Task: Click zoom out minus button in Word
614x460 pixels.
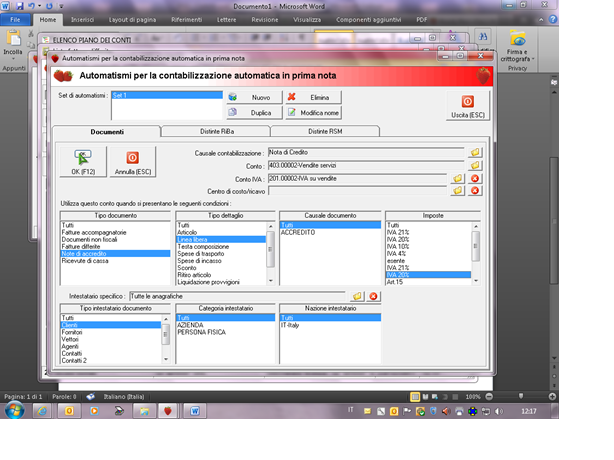Action: click(x=489, y=397)
